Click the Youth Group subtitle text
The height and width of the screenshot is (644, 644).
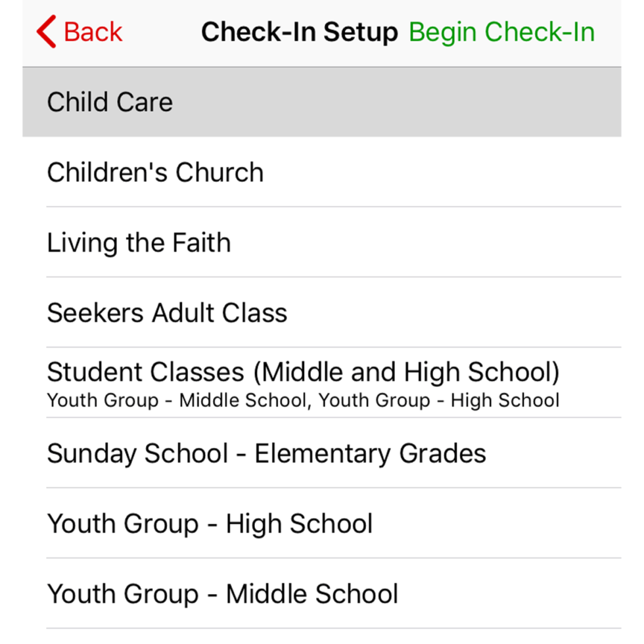pyautogui.click(x=302, y=400)
